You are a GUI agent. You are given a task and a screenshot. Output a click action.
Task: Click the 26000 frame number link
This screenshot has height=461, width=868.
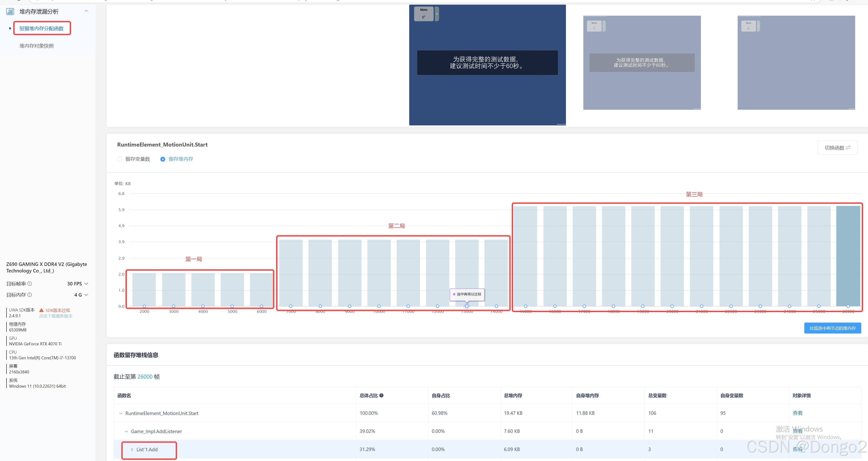point(145,376)
